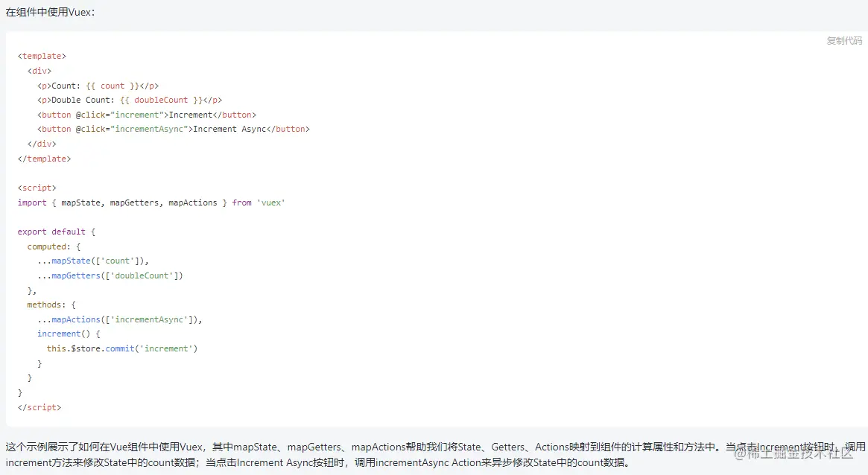Click the closing </div> tag line
The width and height of the screenshot is (868, 475).
(x=42, y=144)
